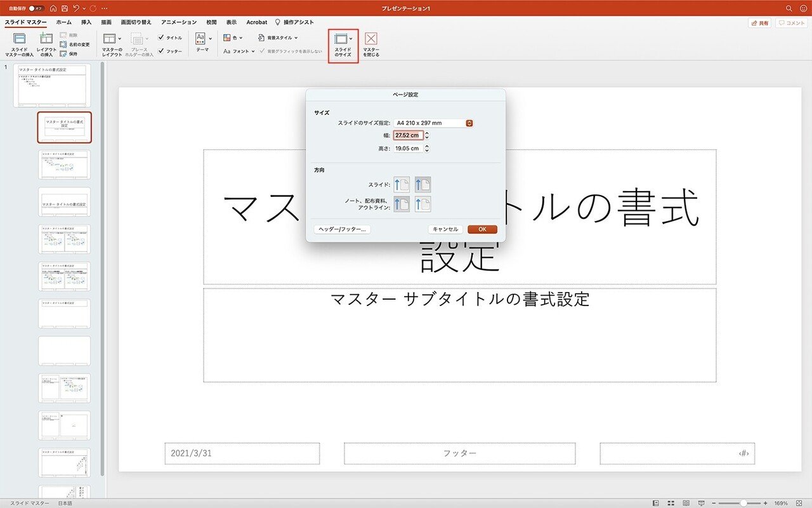Screen dimensions: 812x508
Task: Click the ヘッダー/フッター... button
Action: (x=343, y=229)
